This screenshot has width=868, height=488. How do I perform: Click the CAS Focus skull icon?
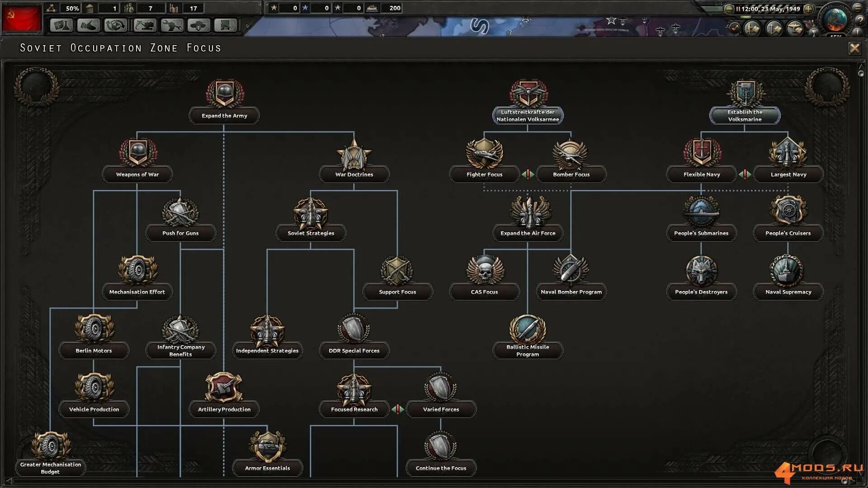(x=485, y=270)
